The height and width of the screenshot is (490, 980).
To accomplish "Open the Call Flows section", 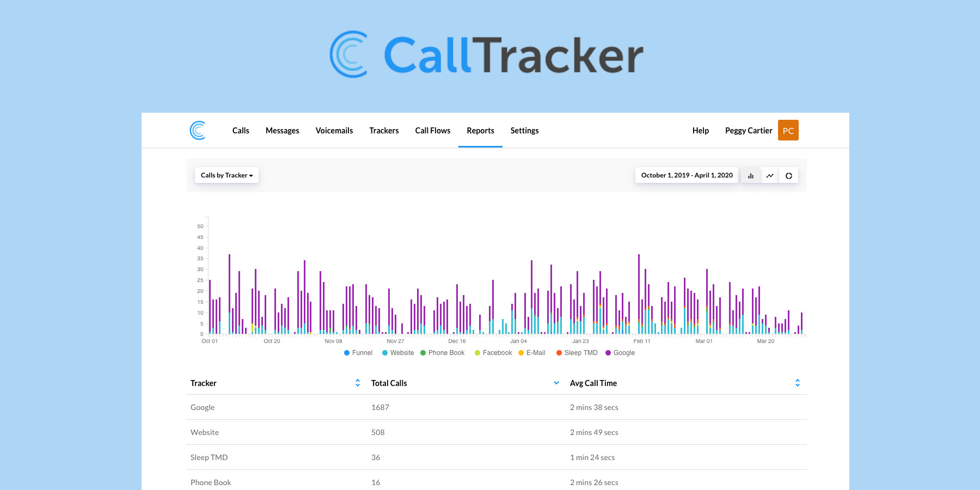I will click(x=432, y=130).
